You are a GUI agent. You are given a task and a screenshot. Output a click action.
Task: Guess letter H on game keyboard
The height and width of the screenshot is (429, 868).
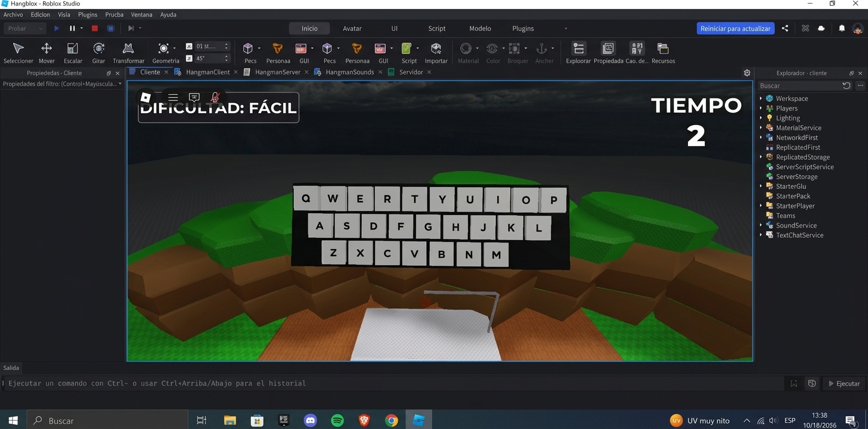(455, 227)
